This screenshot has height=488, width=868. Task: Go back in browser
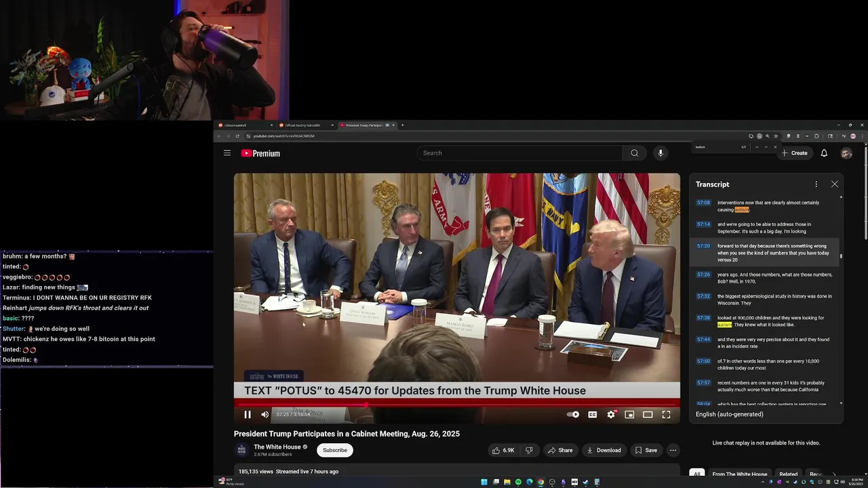pyautogui.click(x=219, y=136)
